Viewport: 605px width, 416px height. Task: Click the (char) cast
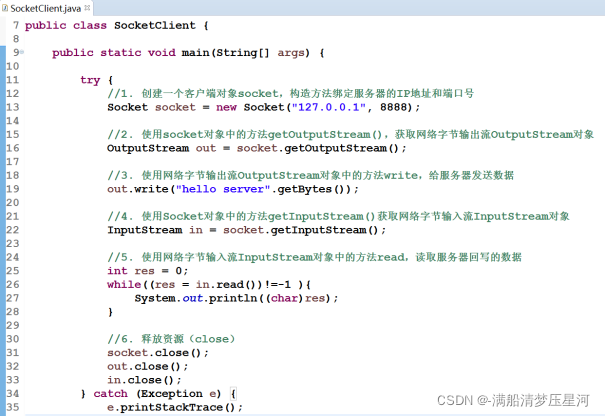pyautogui.click(x=284, y=298)
